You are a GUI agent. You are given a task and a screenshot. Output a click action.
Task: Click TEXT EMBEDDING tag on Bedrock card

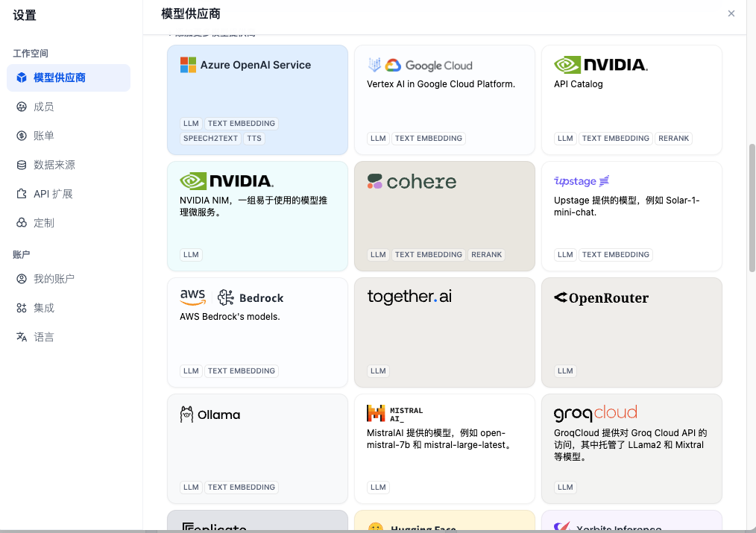[242, 371]
